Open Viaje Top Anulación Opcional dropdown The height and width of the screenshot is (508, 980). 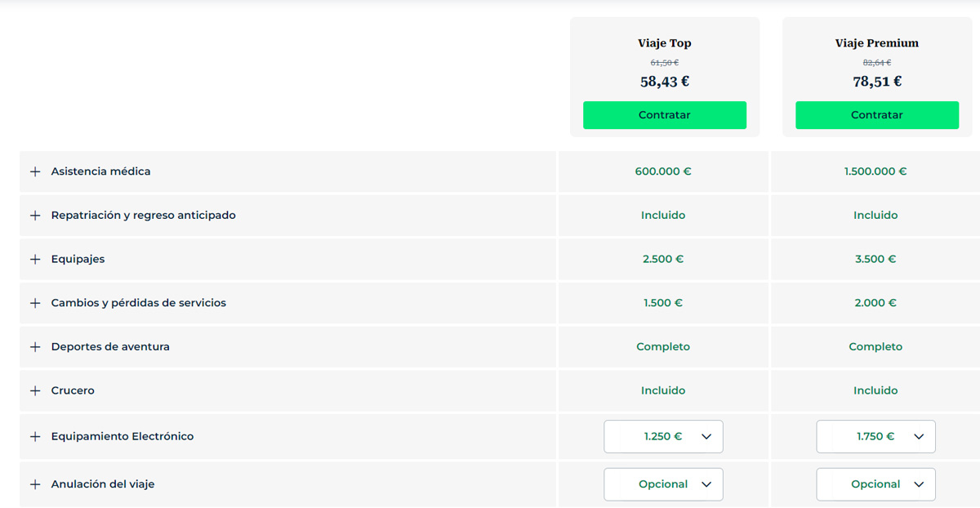[663, 484]
